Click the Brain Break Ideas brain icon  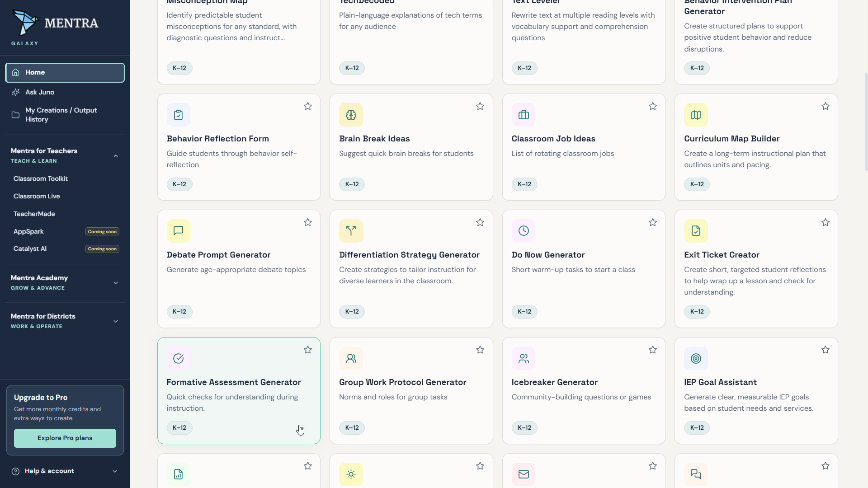pos(351,115)
